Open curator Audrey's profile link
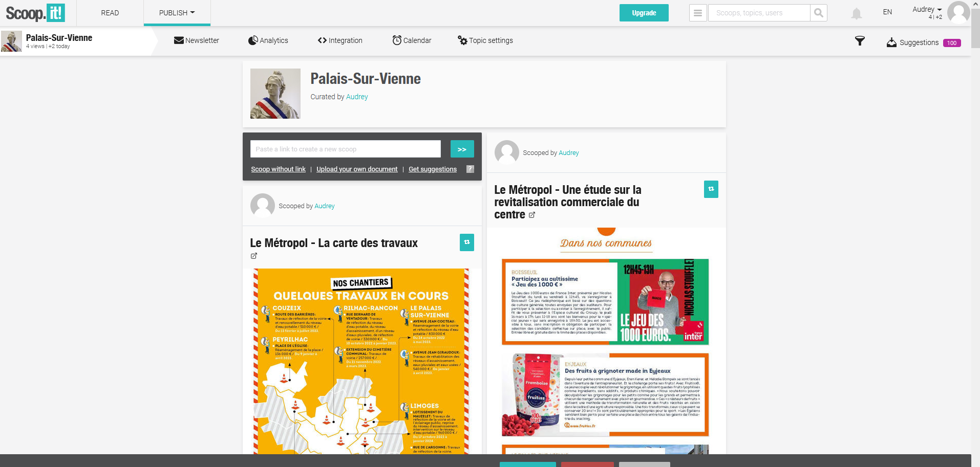Image resolution: width=980 pixels, height=467 pixels. [357, 97]
